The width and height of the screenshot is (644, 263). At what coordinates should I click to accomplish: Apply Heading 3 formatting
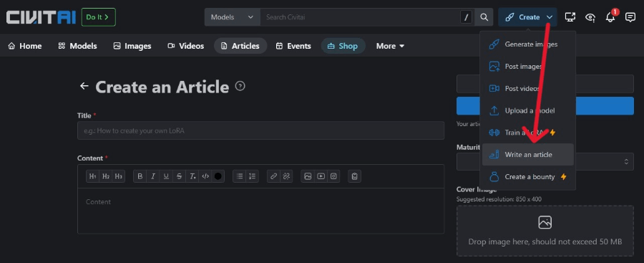click(119, 176)
